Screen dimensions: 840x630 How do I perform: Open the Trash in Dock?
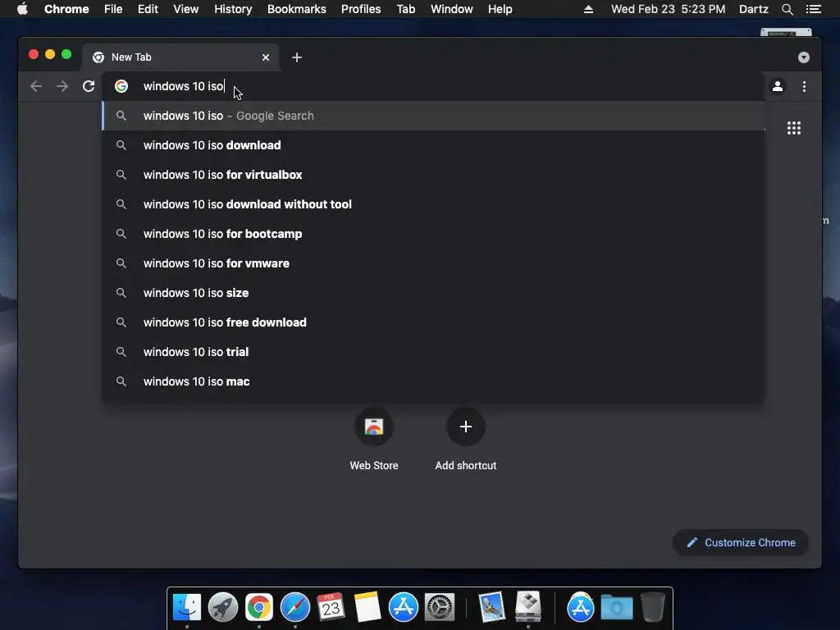point(652,608)
